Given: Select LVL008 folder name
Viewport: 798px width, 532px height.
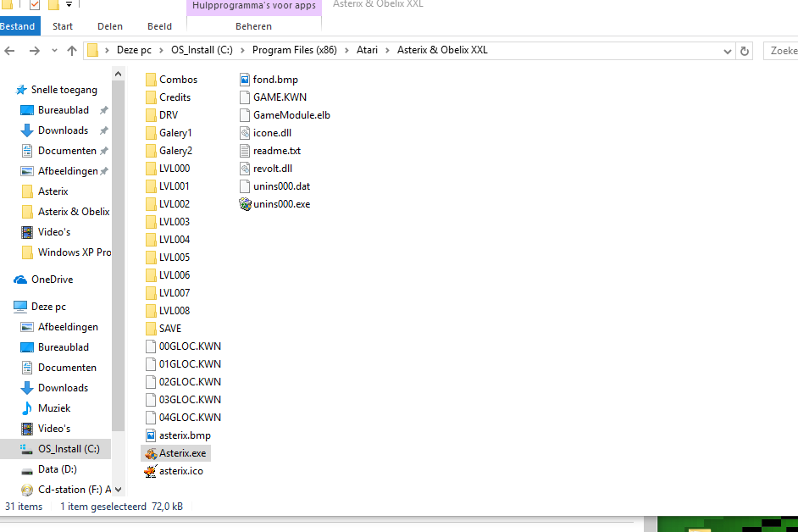Looking at the screenshot, I should pyautogui.click(x=174, y=311).
